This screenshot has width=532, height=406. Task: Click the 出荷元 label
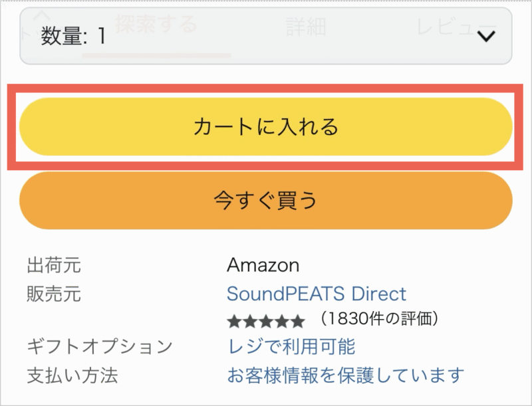click(x=53, y=266)
